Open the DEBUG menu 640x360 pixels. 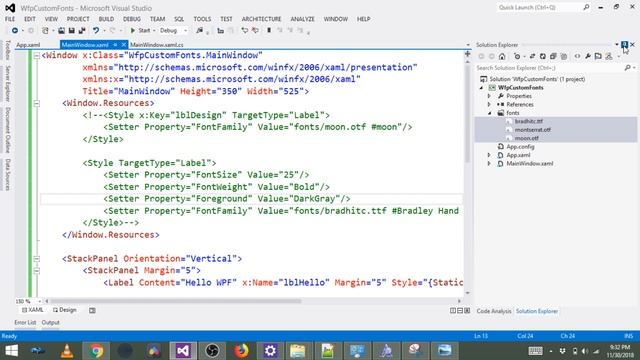coord(132,19)
